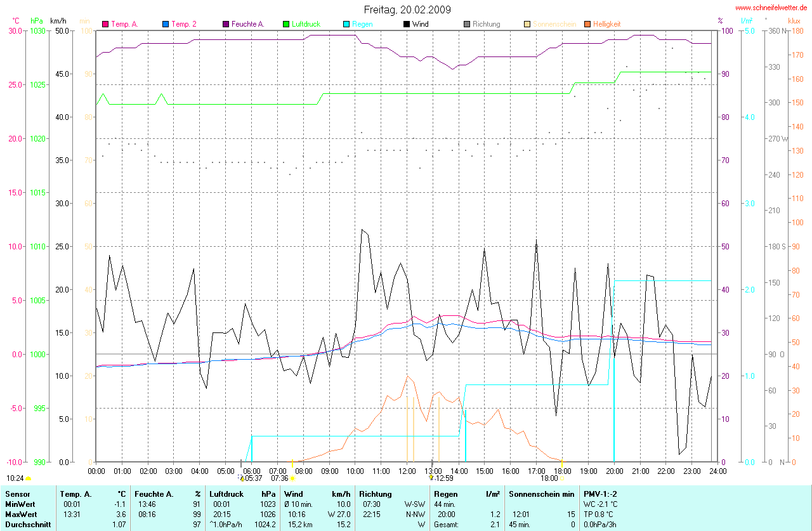Viewport: 812px width, 531px height.
Task: Click the cyan Regen legend swatch
Action: point(346,24)
